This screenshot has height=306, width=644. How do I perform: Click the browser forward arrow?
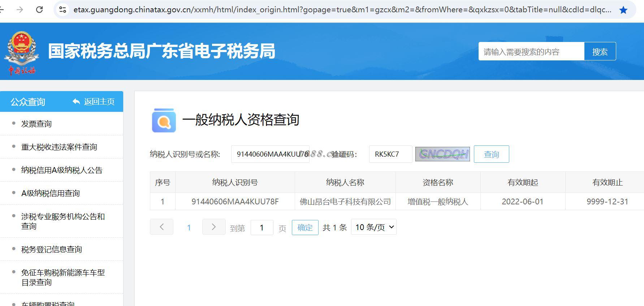tap(20, 10)
